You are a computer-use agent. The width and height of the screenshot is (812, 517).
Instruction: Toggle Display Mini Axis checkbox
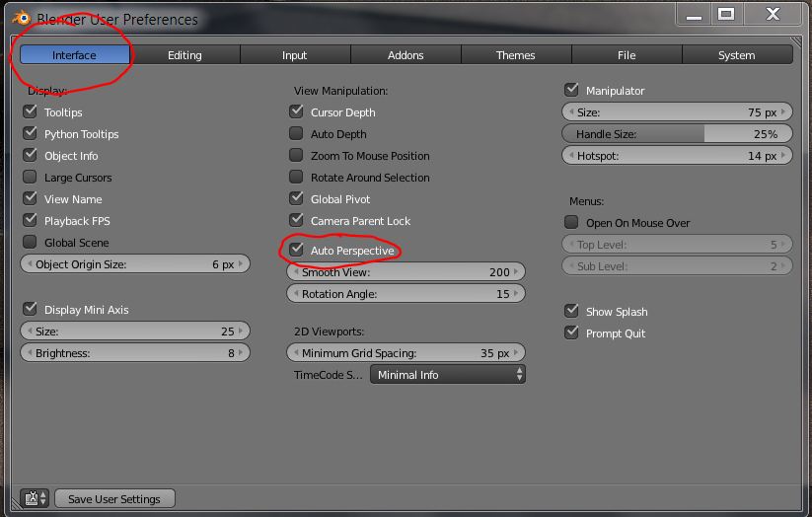point(30,309)
